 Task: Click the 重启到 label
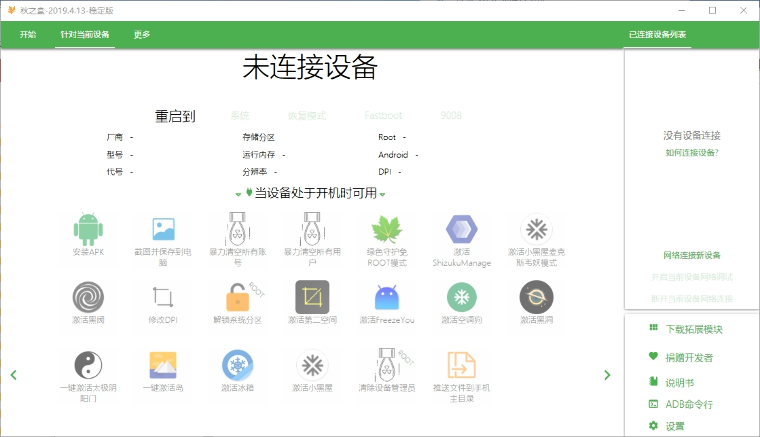tap(175, 116)
